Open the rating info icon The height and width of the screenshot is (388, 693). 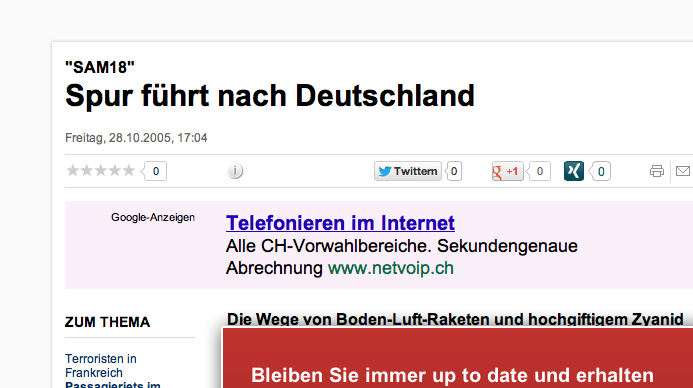click(x=235, y=171)
